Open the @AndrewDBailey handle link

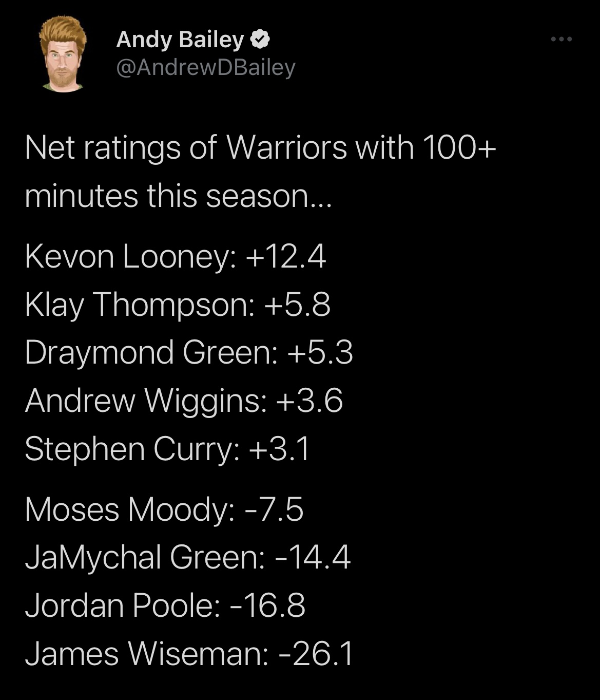point(206,67)
